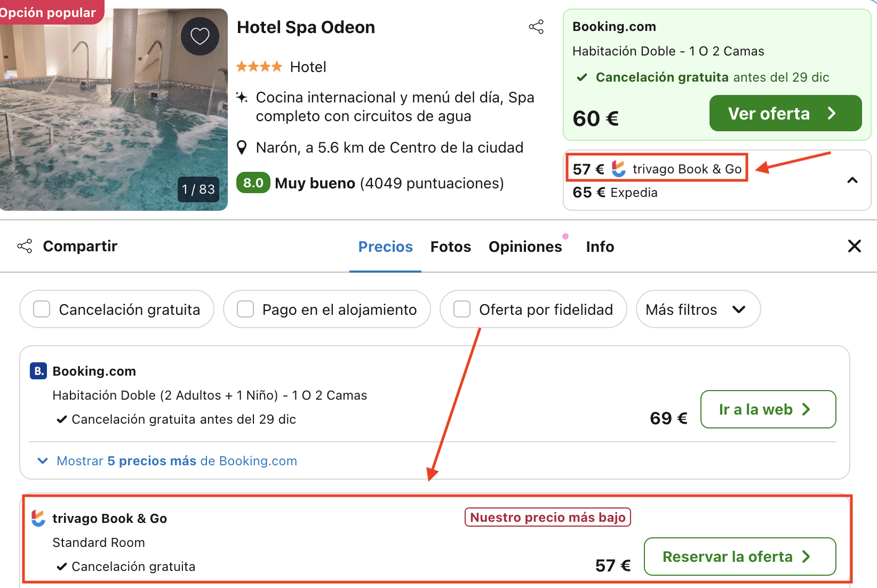Collapse the price comparison list with the chevron
The image size is (877, 588).
[852, 180]
